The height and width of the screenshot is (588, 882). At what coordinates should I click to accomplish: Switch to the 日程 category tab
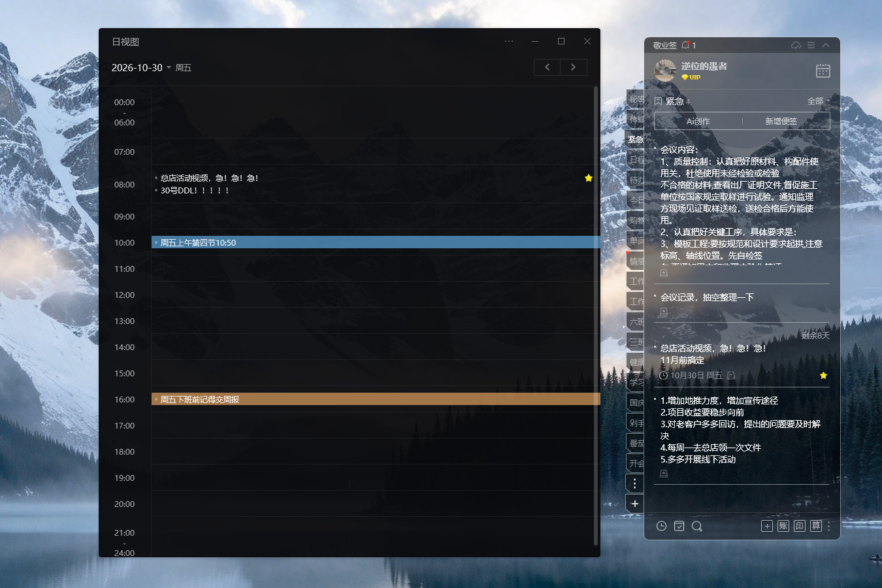pos(635,159)
